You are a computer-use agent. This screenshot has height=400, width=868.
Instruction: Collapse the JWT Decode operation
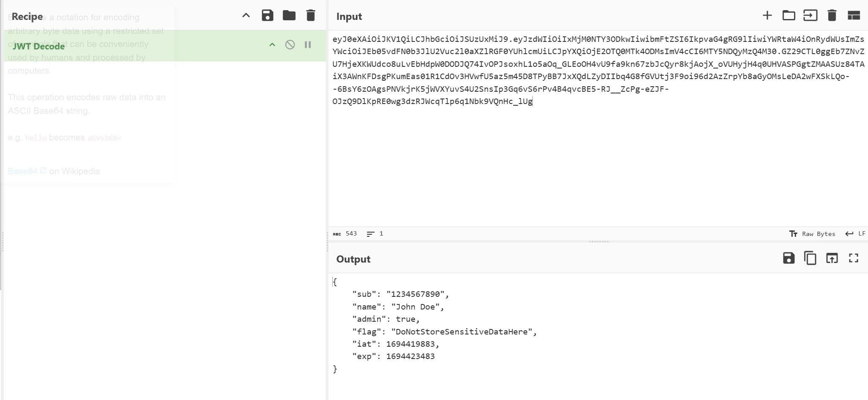pos(272,45)
